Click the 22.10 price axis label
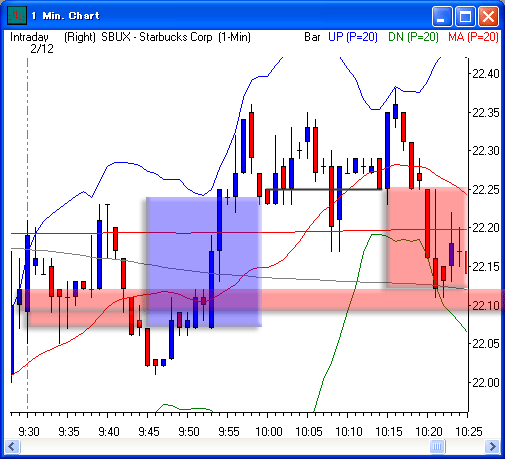This screenshot has width=505, height=459. pos(486,305)
